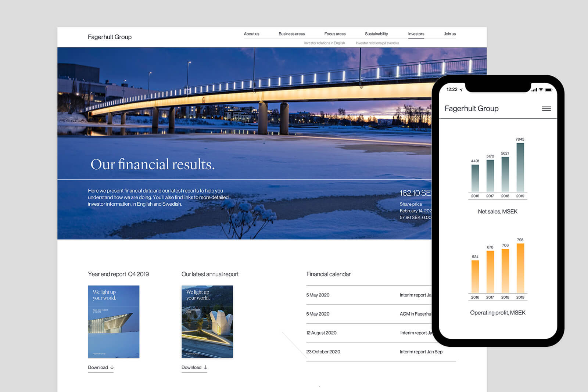Open the About us menu

coord(251,34)
